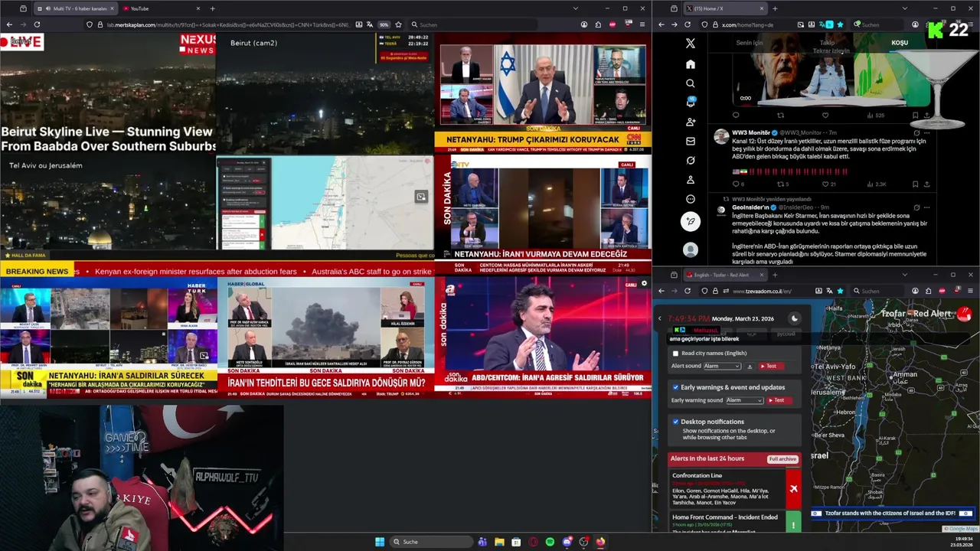Reload the Multi TV browser page
Viewport: 980px width, 551px height.
point(37,24)
